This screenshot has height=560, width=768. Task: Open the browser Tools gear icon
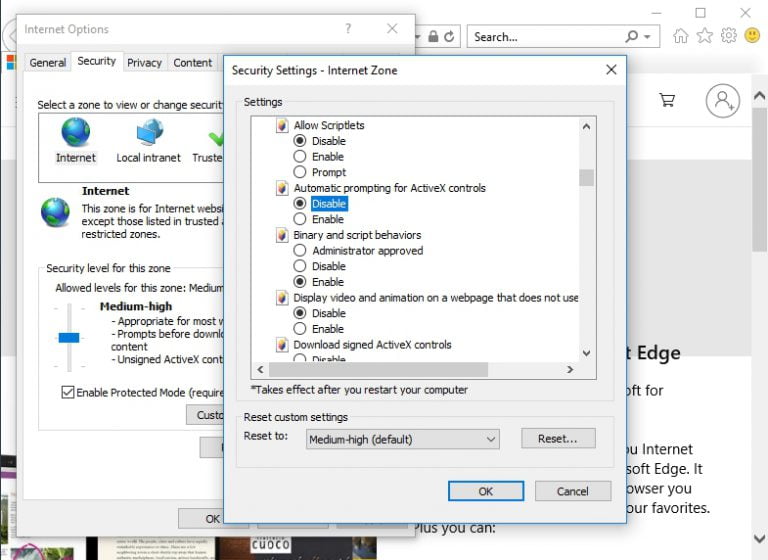coord(728,36)
